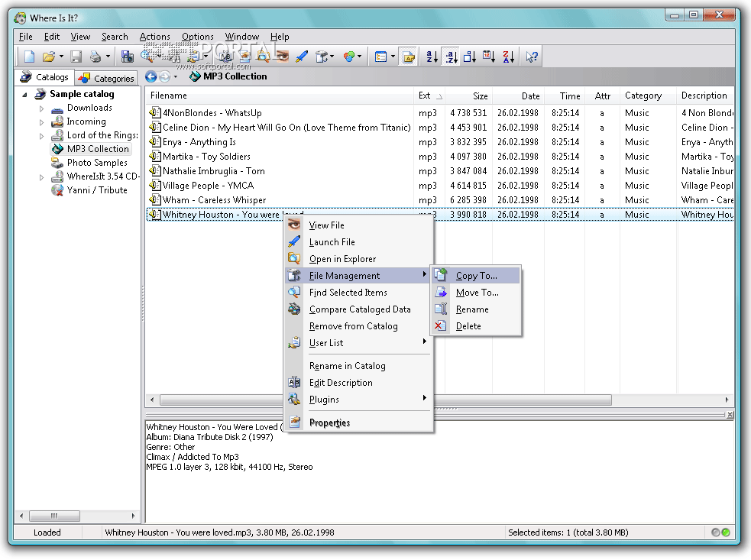This screenshot has height=560, width=751.
Task: Close the description pane with X
Action: coord(730,414)
